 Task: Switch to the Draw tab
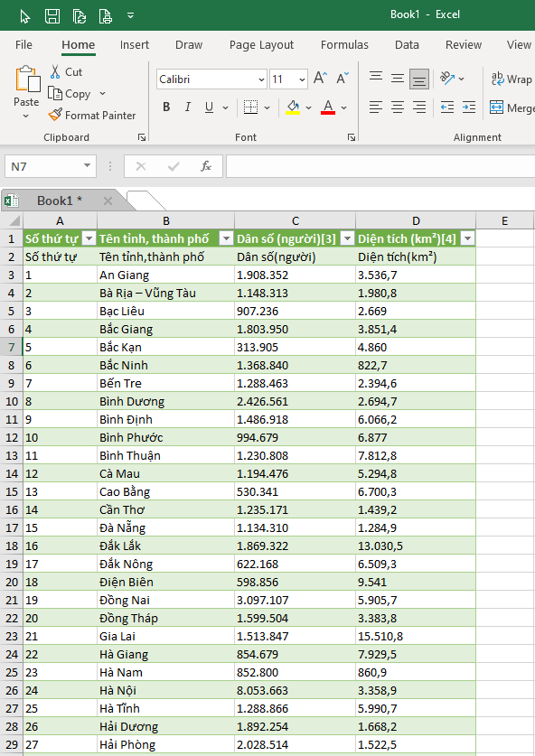pyautogui.click(x=189, y=45)
